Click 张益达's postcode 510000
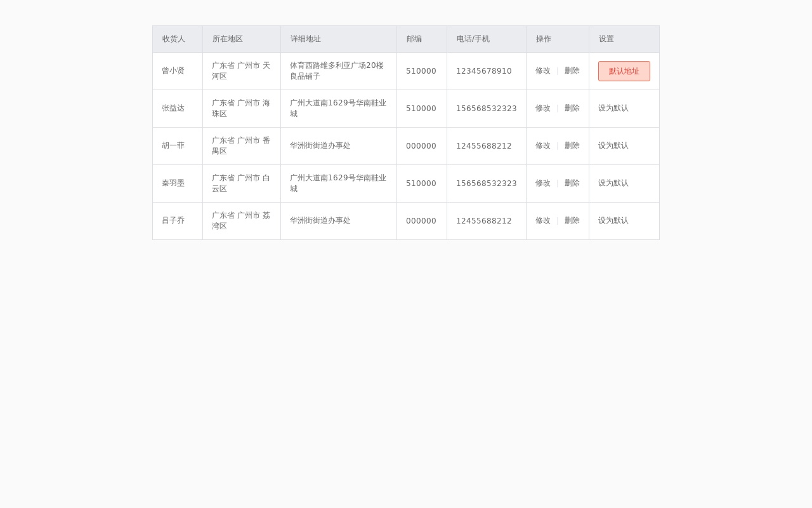The image size is (812, 508). click(x=421, y=108)
